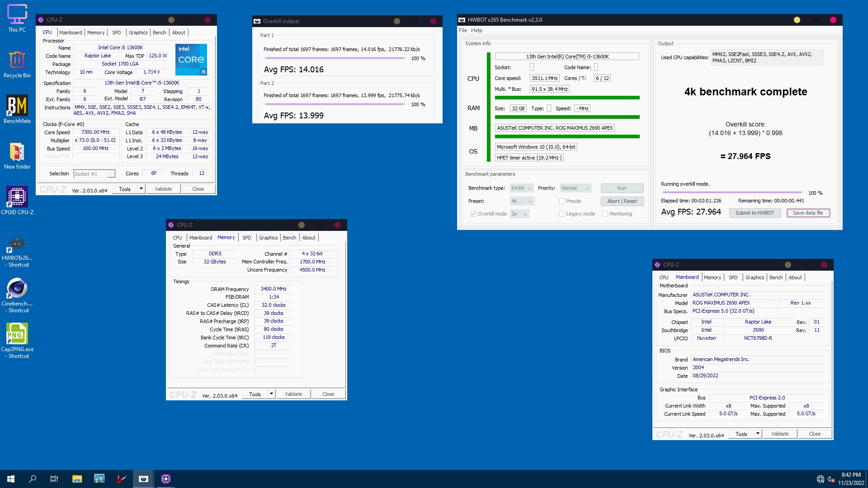Open the New folder desktop icon
Image resolution: width=868 pixels, height=488 pixels.
(17, 155)
